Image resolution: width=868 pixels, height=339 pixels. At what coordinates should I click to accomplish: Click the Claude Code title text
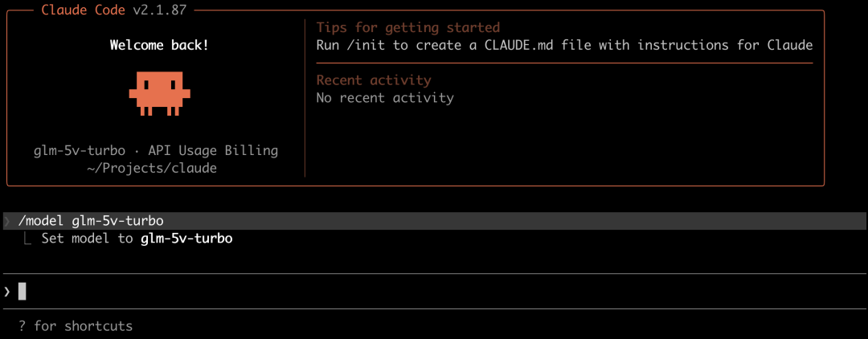point(83,10)
